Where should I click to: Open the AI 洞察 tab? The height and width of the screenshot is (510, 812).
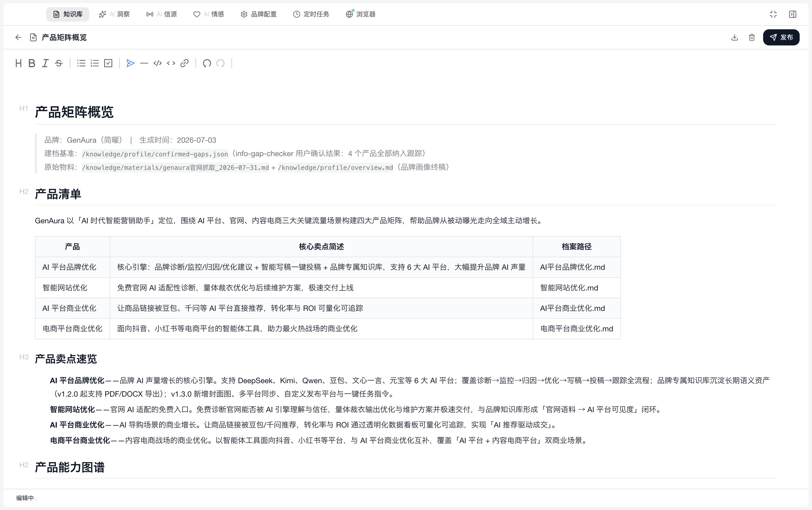(x=114, y=14)
